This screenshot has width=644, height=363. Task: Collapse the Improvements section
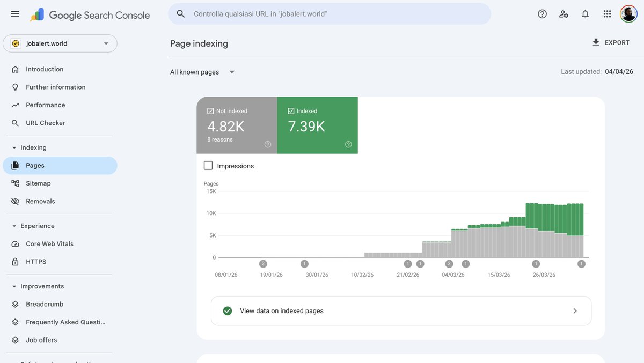(x=14, y=286)
